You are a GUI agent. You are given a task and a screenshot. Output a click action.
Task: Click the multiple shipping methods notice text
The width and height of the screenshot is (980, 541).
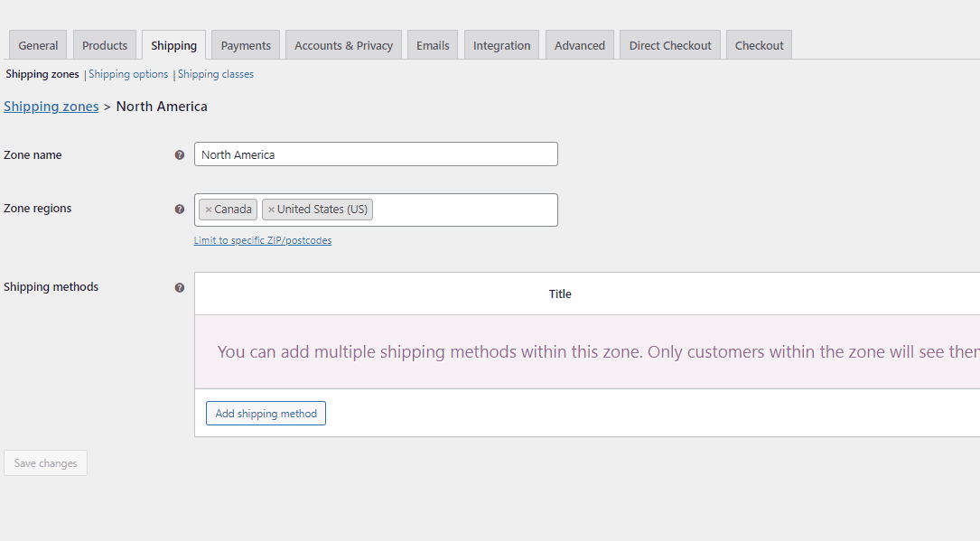tap(599, 351)
